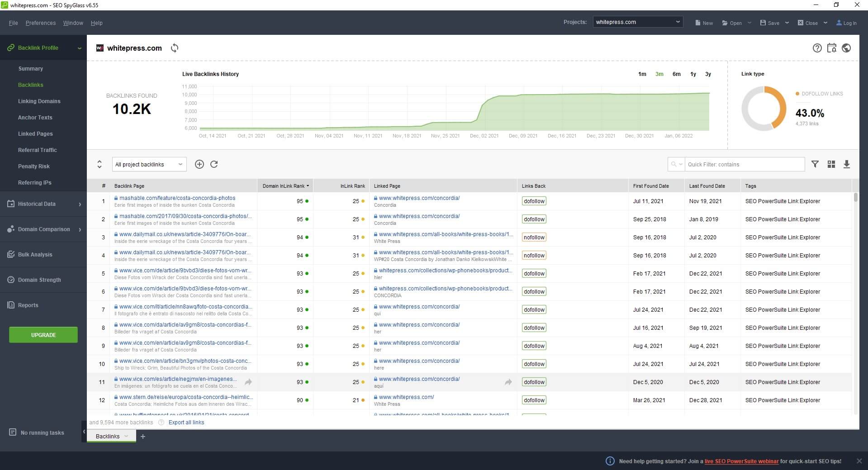Image resolution: width=868 pixels, height=470 pixels.
Task: Click the export download icon
Action: click(847, 164)
